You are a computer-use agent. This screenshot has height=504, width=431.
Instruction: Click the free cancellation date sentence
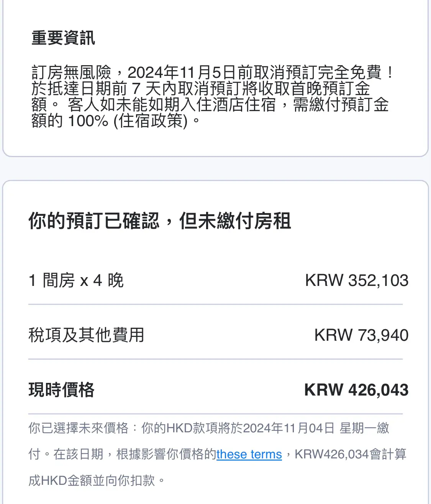(x=213, y=72)
